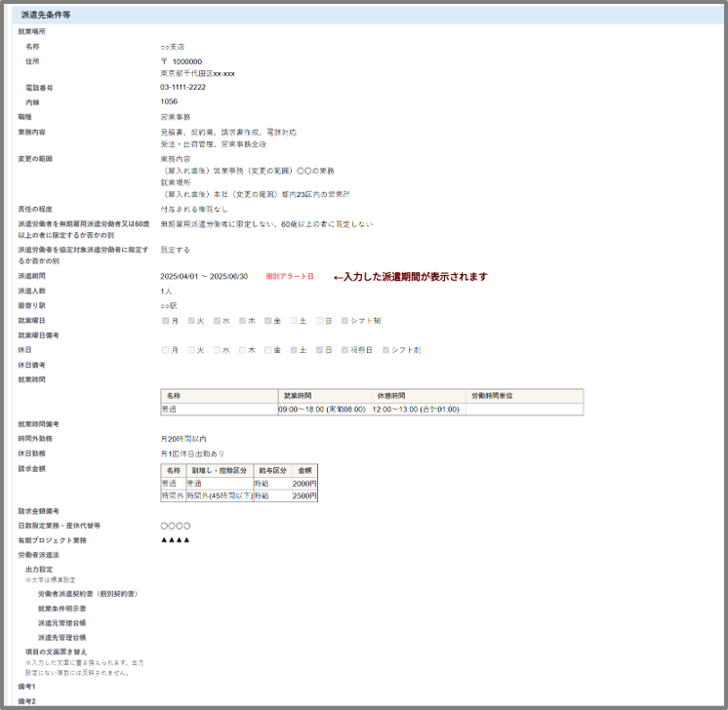
Task: Click 2500円 amount cell
Action: [x=304, y=496]
